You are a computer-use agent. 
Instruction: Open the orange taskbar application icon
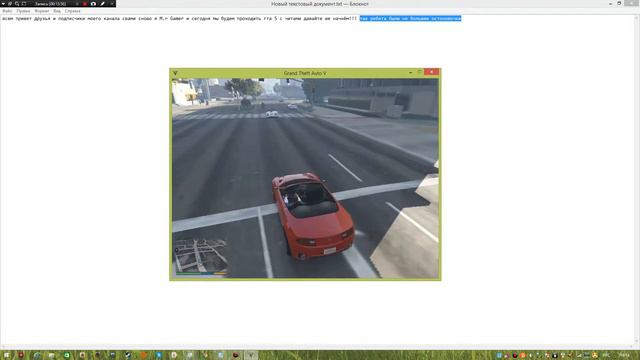[143, 356]
